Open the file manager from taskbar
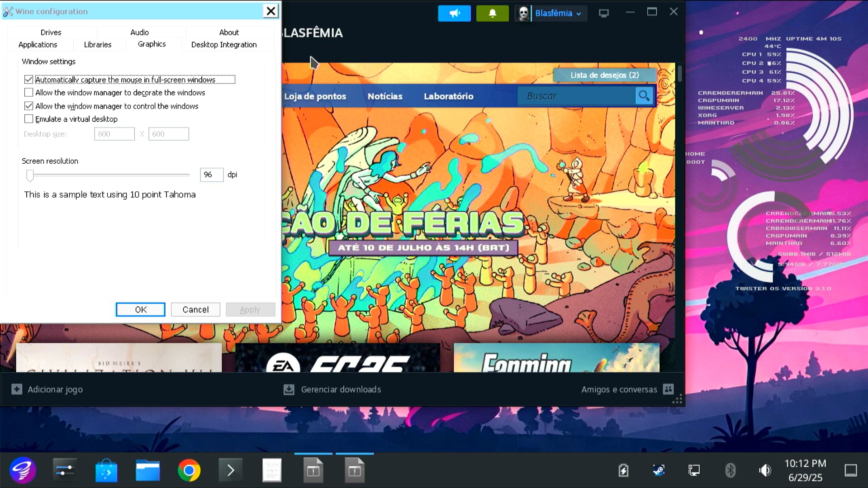This screenshot has width=868, height=488. [148, 471]
